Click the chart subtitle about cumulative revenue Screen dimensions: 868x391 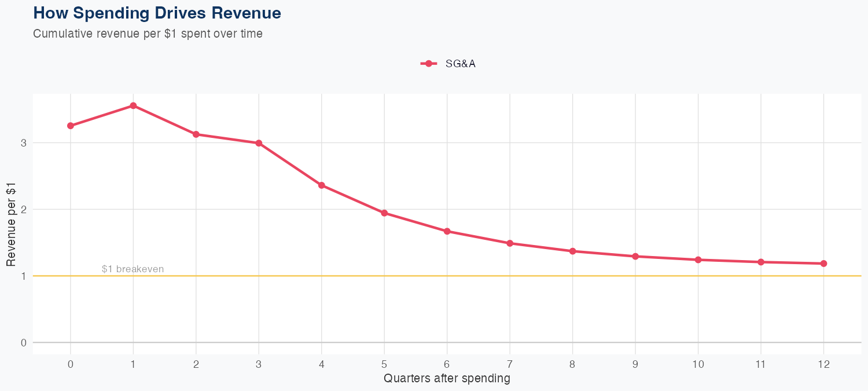click(148, 34)
